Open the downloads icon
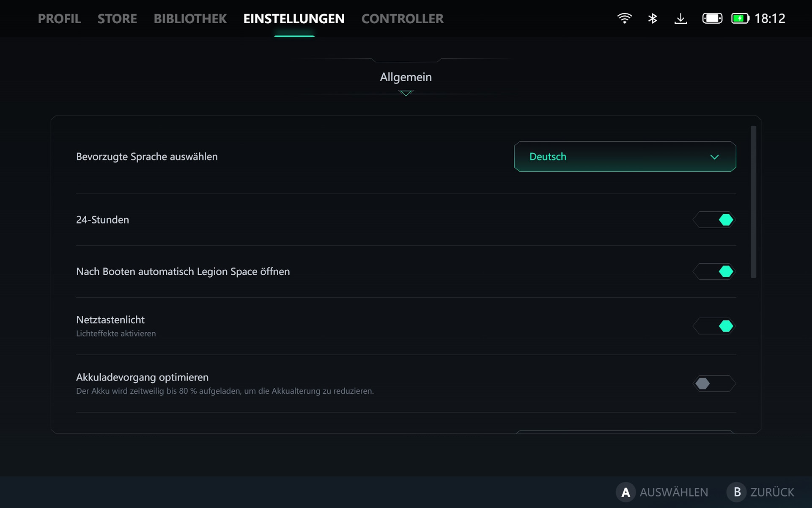 click(x=680, y=18)
